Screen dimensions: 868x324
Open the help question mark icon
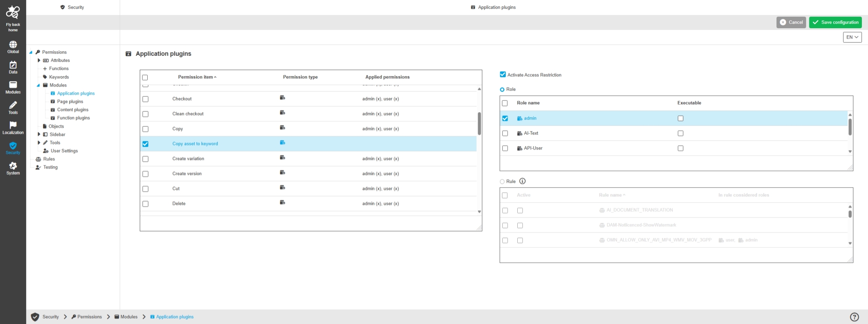tap(854, 317)
